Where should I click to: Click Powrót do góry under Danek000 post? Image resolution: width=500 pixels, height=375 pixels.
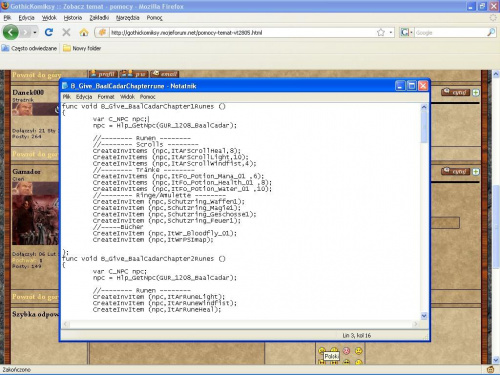point(35,154)
